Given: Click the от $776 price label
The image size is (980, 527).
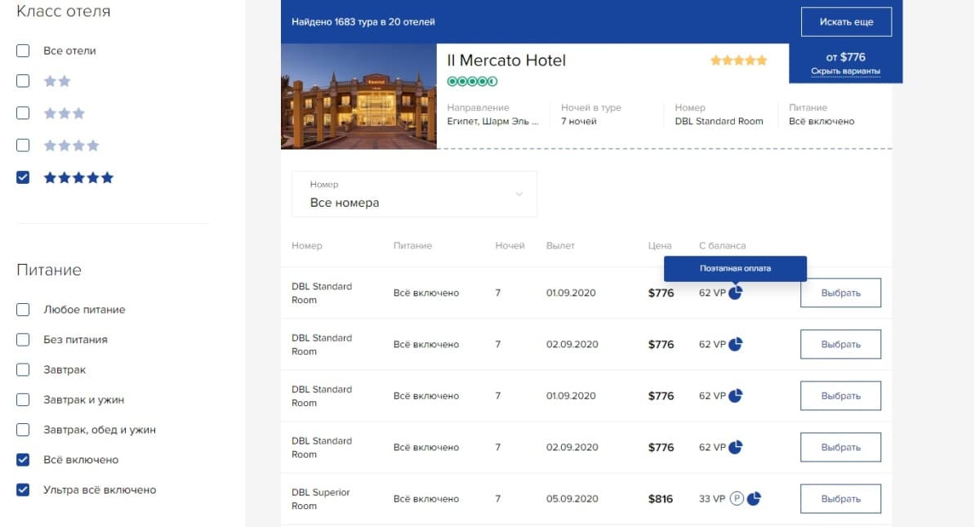Looking at the screenshot, I should click(845, 57).
